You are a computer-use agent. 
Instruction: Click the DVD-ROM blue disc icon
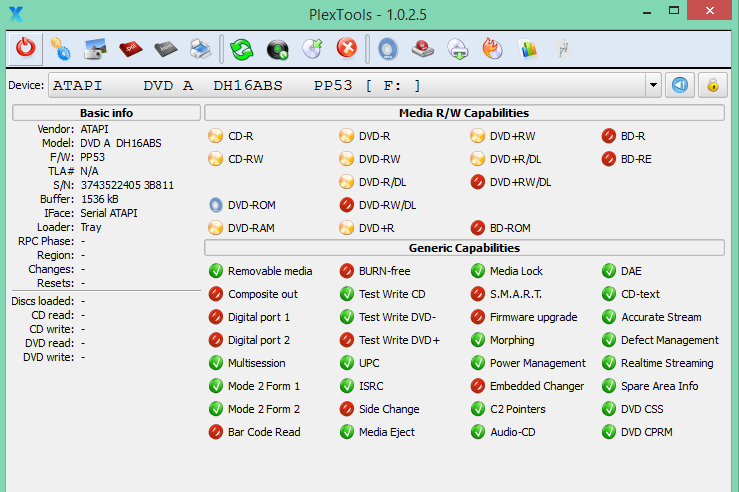215,205
